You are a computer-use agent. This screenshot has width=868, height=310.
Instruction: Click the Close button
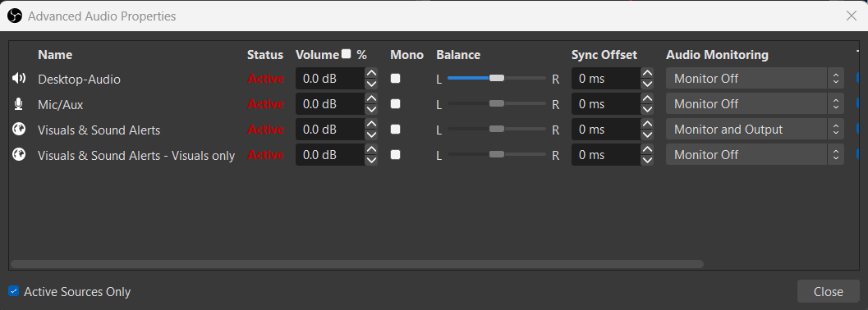(828, 291)
